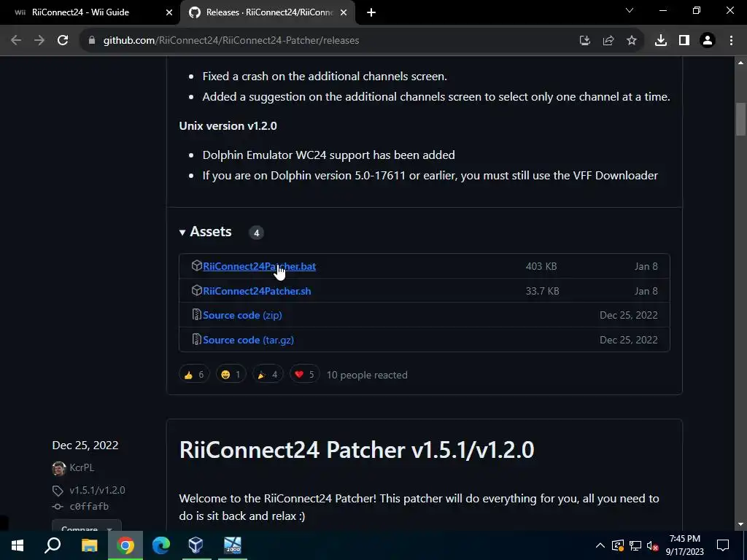Toggle thumbs up reaction
The height and width of the screenshot is (560, 747).
point(194,375)
